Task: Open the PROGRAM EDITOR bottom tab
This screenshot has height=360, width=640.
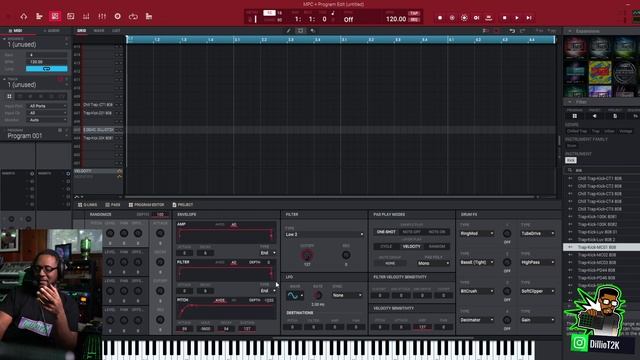Action: point(147,205)
